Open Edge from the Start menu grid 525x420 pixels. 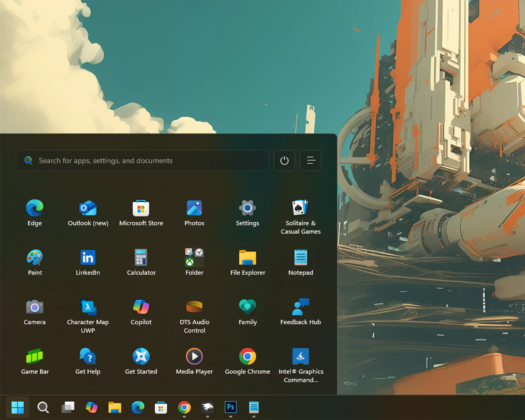click(35, 213)
